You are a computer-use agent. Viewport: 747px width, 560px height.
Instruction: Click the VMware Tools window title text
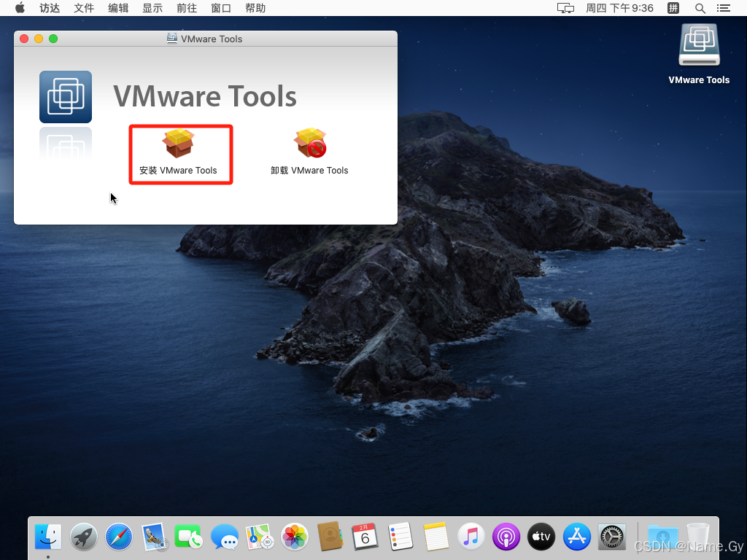pyautogui.click(x=212, y=39)
